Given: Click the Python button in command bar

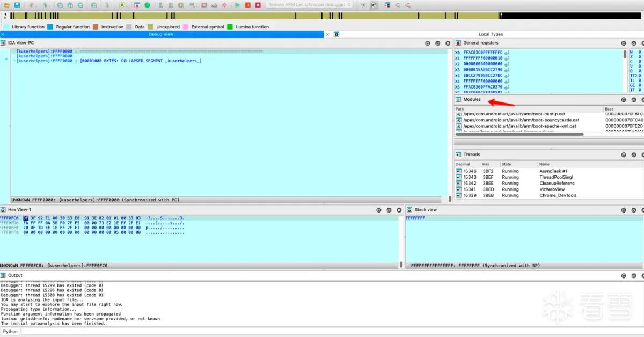Looking at the screenshot, I should 10,332.
